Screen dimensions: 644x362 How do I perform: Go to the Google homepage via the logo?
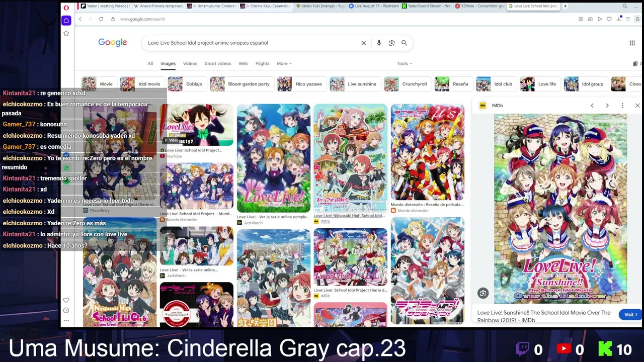pos(113,43)
